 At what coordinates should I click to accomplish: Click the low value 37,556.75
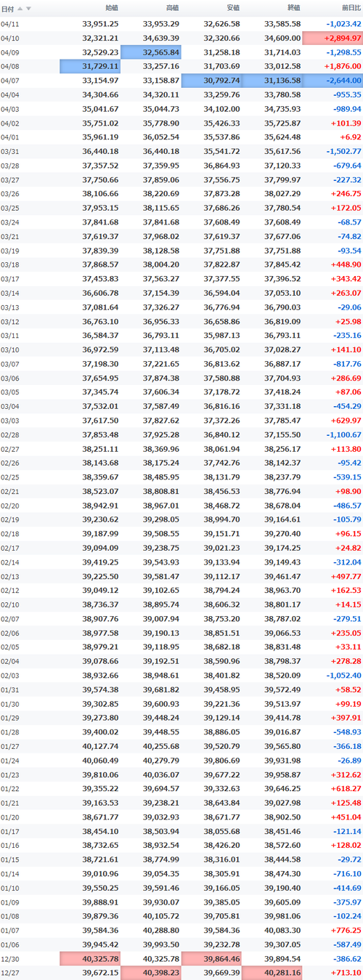click(221, 179)
